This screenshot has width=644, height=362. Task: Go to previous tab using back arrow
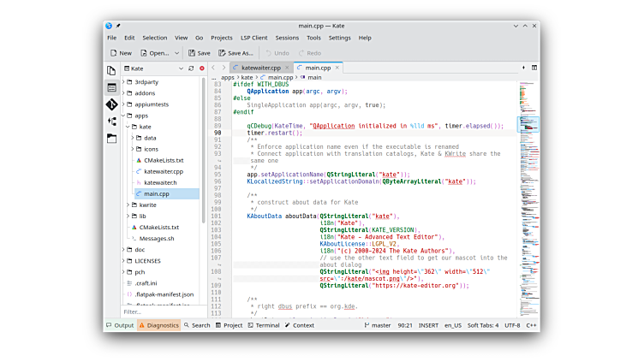[x=213, y=68]
